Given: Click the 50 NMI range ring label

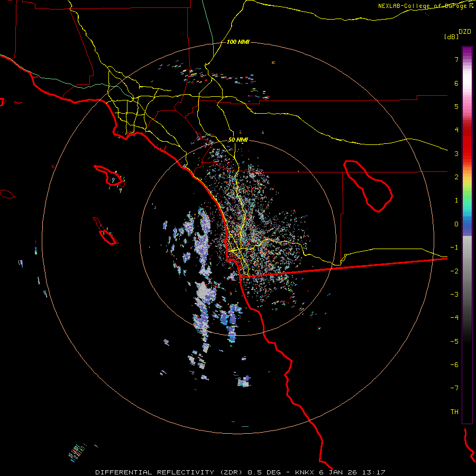Looking at the screenshot, I should 238,140.
